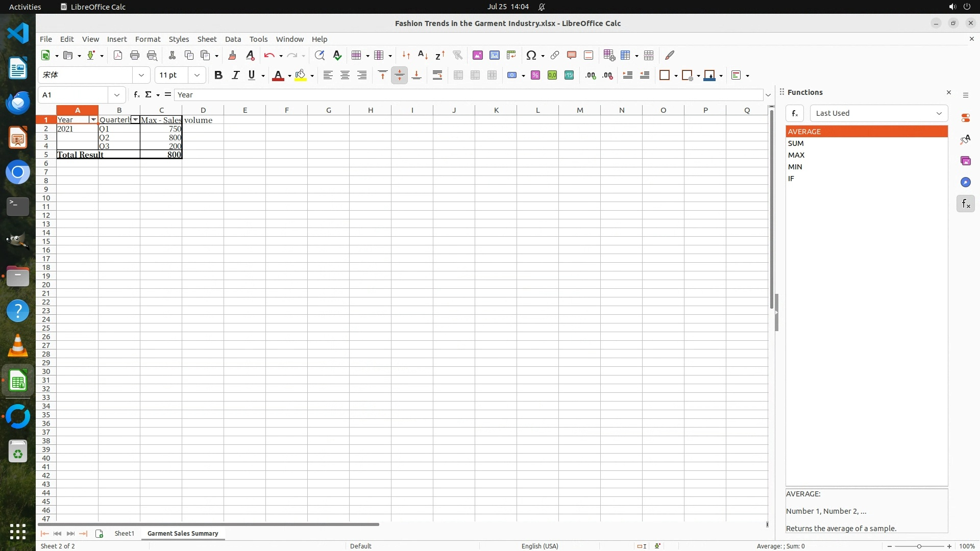Click the Sort Ascending icon
The image size is (980, 551).
click(423, 55)
